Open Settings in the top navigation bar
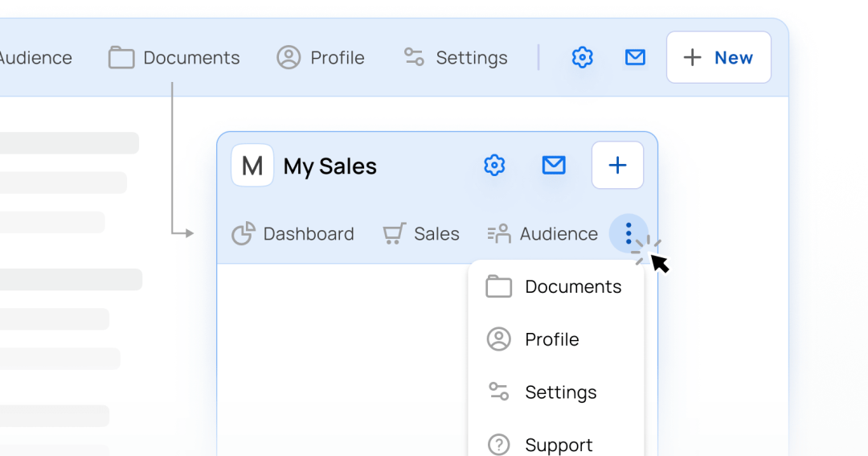Screen dimensions: 868x456 point(455,57)
